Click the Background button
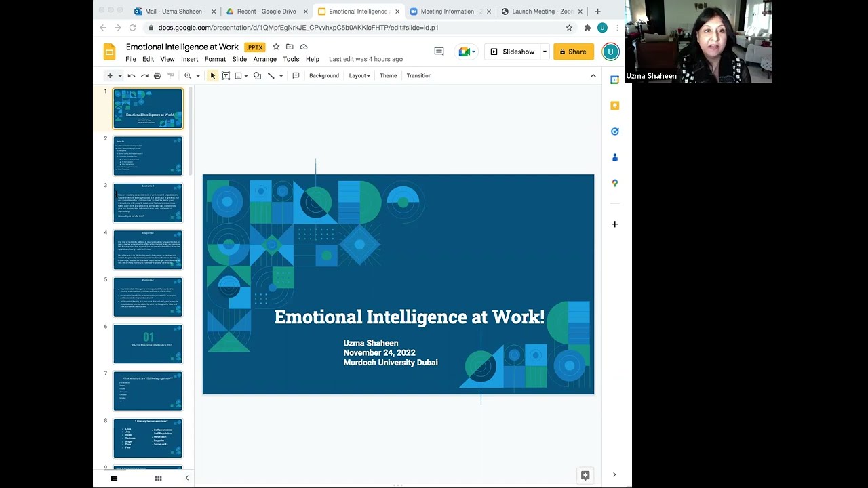The image size is (868, 488). (324, 76)
